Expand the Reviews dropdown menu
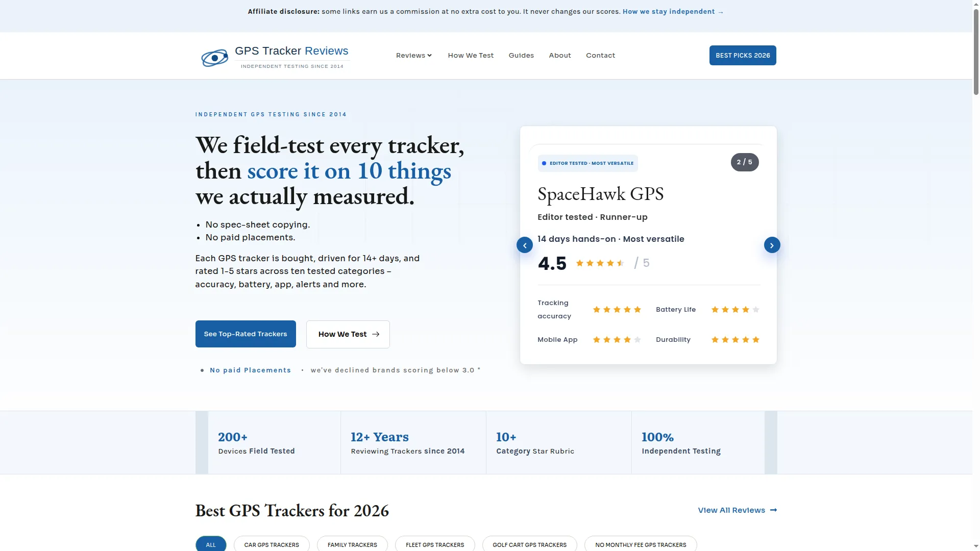This screenshot has width=980, height=551. pos(414,55)
